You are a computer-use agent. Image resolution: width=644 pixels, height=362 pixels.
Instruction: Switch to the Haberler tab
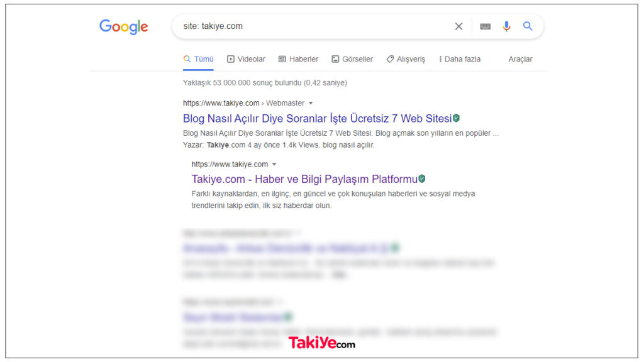point(299,59)
